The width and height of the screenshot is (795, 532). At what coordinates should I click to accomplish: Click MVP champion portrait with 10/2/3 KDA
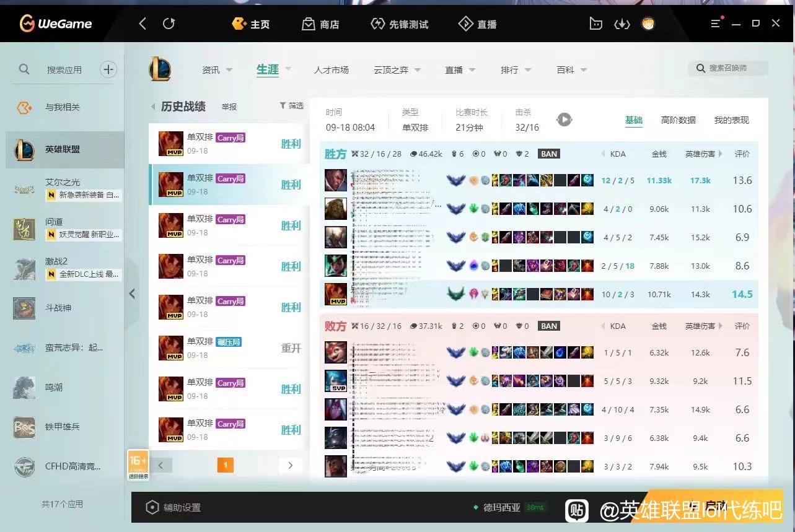[336, 294]
